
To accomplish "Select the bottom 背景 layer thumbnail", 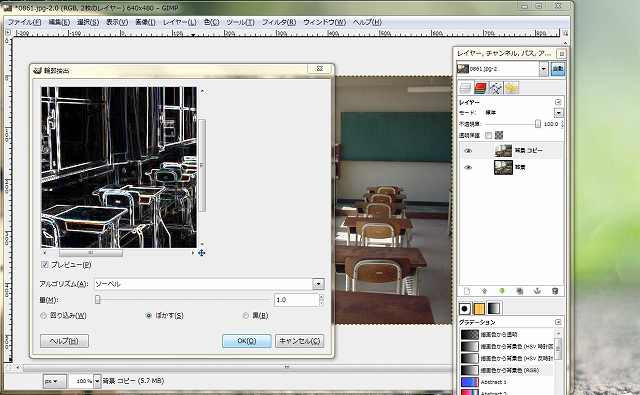I will tap(503, 167).
